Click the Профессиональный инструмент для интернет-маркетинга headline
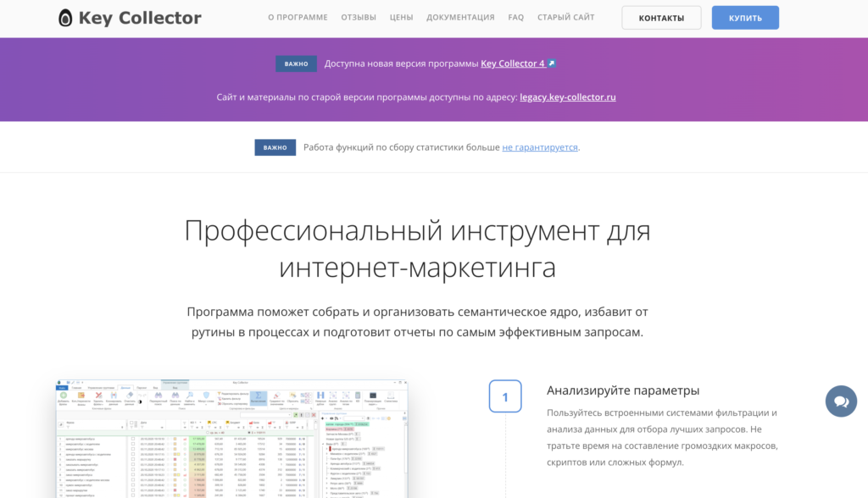 417,248
